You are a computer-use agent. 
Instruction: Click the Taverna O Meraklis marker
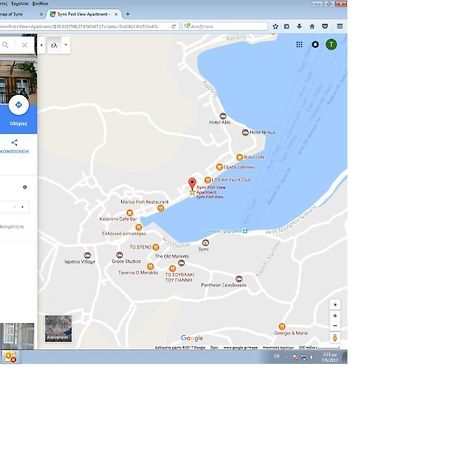tap(150, 266)
